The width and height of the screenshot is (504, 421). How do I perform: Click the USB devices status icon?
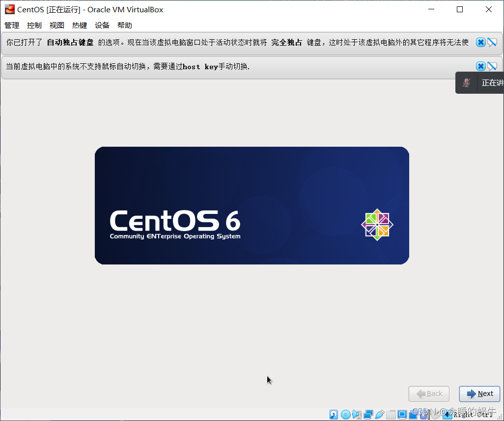click(x=380, y=415)
